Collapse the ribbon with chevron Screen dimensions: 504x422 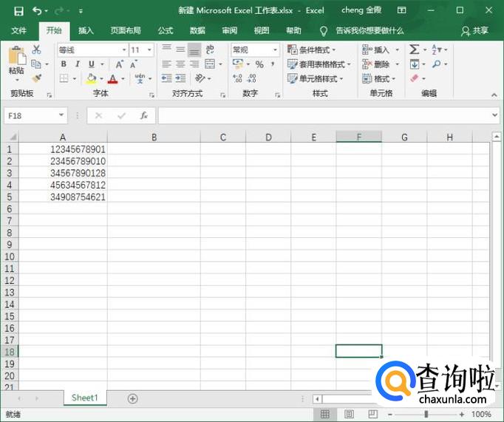[494, 95]
